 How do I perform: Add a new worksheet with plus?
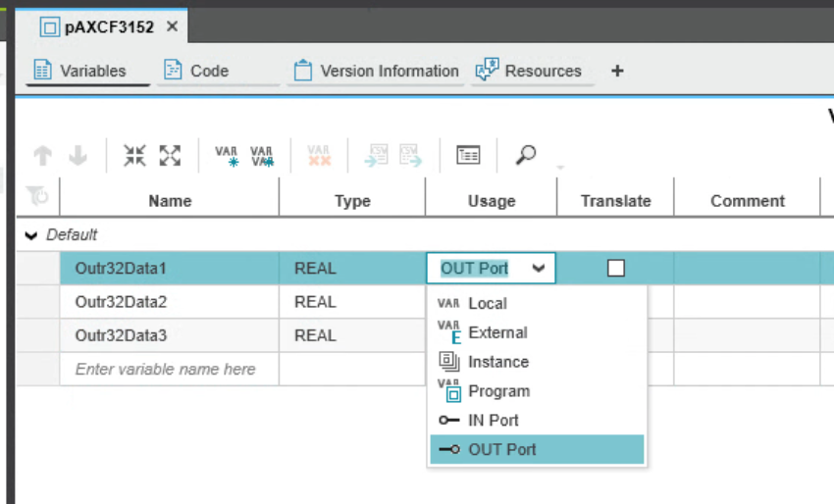tap(617, 71)
